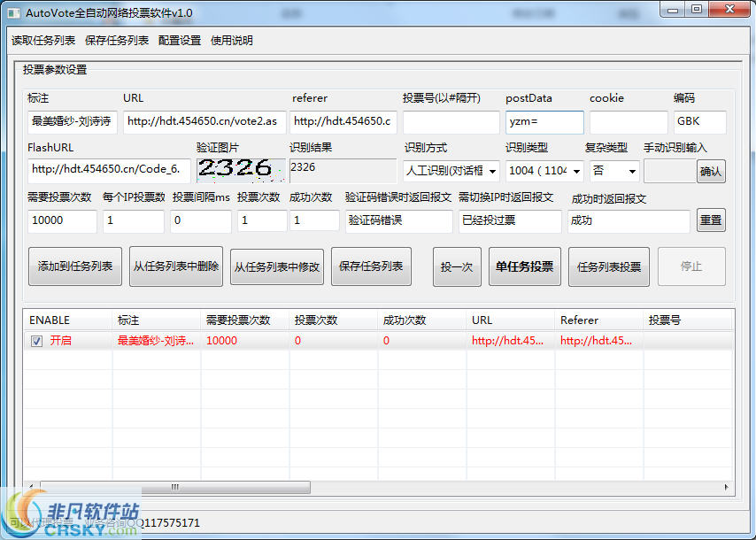Click 添加到任务列表 button

[75, 266]
